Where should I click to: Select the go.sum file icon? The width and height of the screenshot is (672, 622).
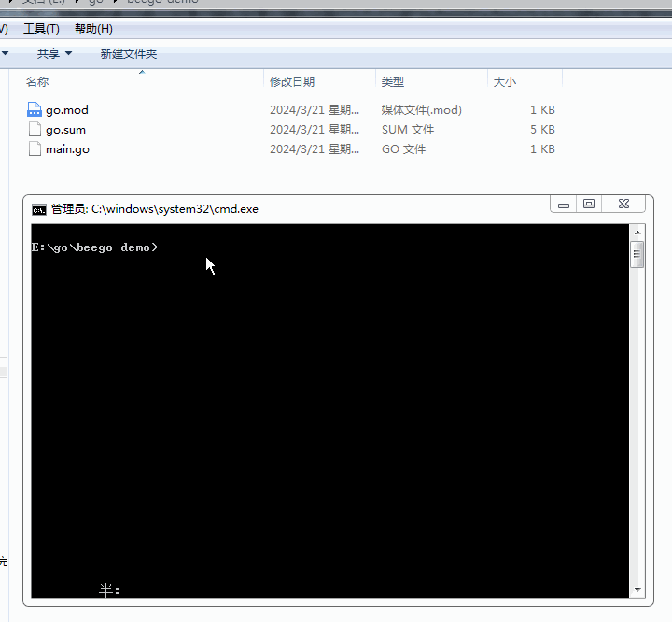coord(35,130)
